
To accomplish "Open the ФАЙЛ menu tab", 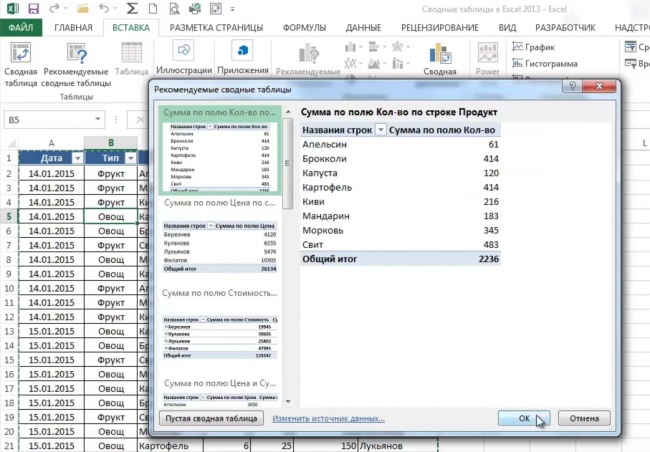I will point(21,29).
